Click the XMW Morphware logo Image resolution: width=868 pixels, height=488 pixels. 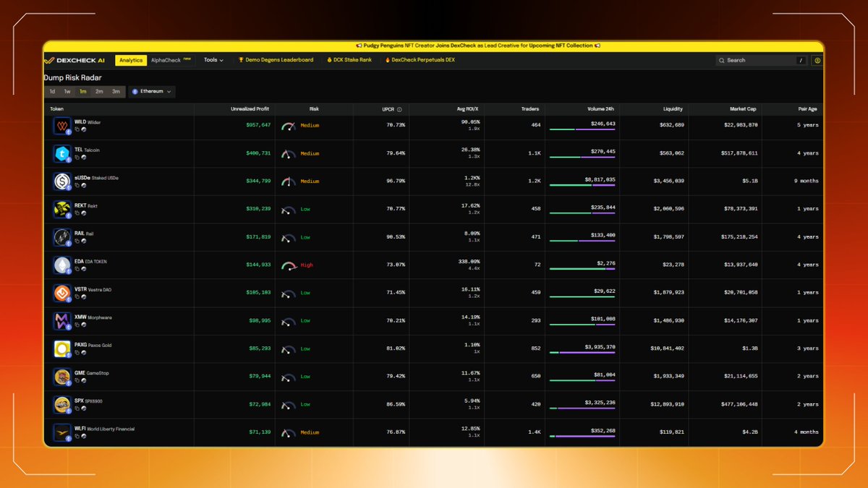[x=61, y=320]
